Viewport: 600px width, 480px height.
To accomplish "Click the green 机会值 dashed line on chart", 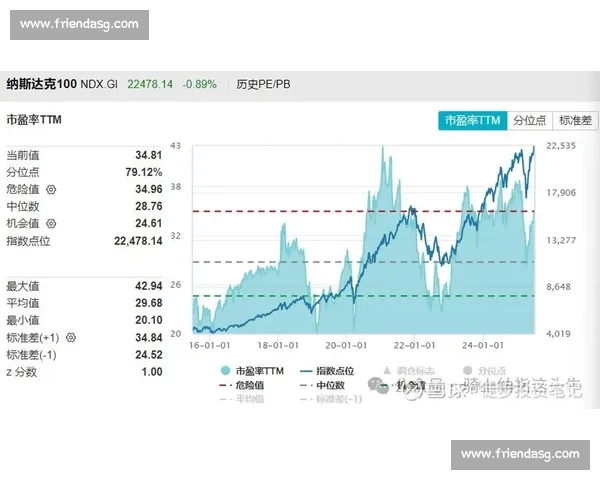I will click(300, 296).
